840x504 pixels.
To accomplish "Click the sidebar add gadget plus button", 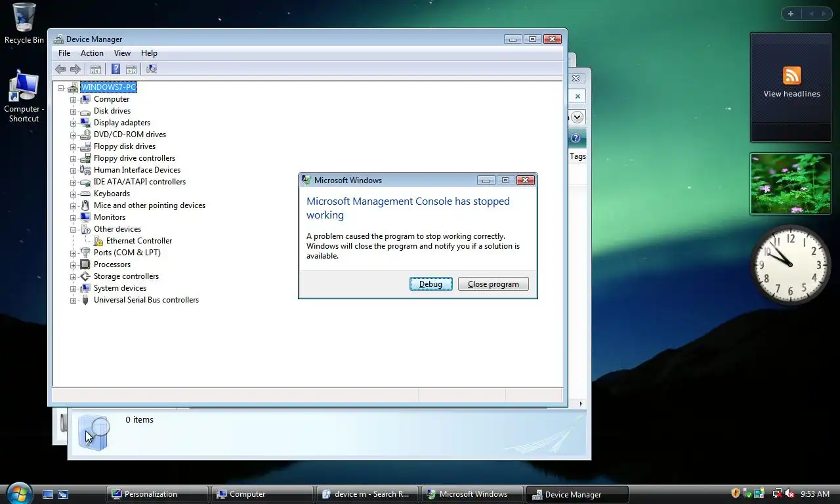I will pyautogui.click(x=791, y=14).
